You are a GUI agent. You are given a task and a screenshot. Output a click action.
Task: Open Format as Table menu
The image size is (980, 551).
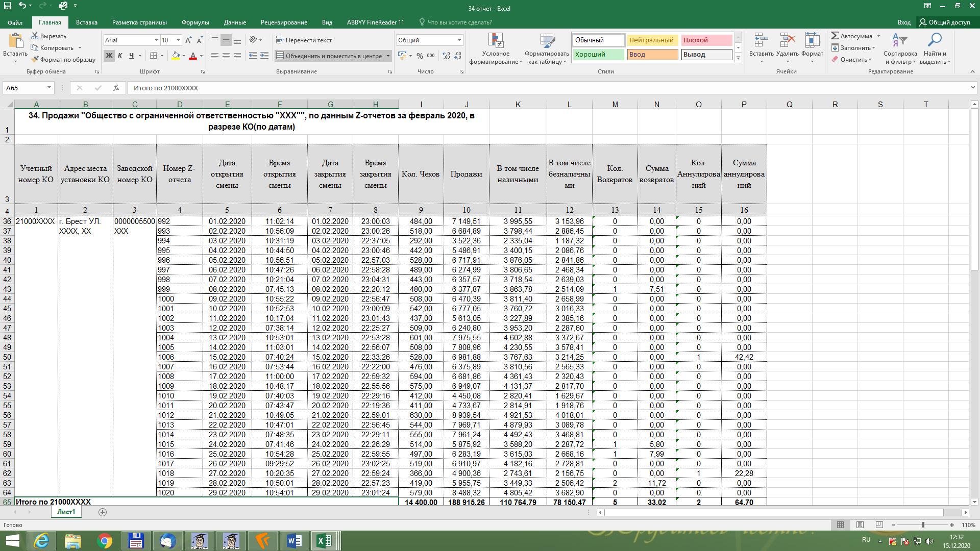point(547,49)
